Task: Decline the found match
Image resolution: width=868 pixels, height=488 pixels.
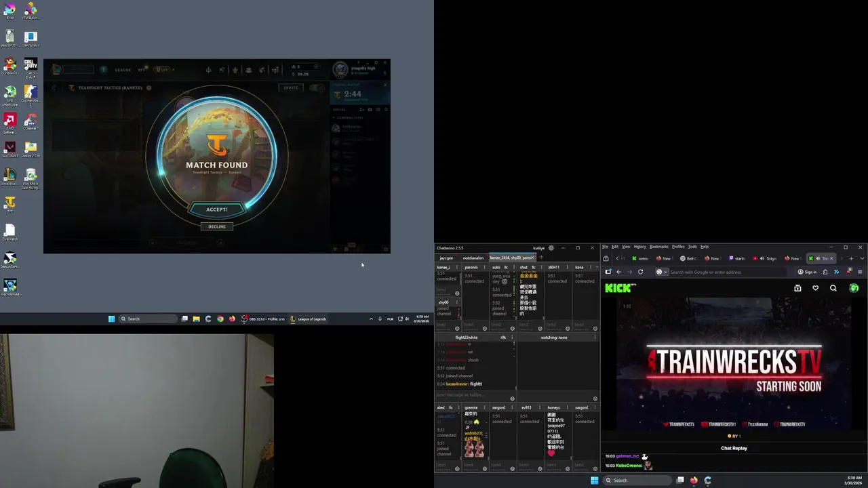Action: coord(217,226)
